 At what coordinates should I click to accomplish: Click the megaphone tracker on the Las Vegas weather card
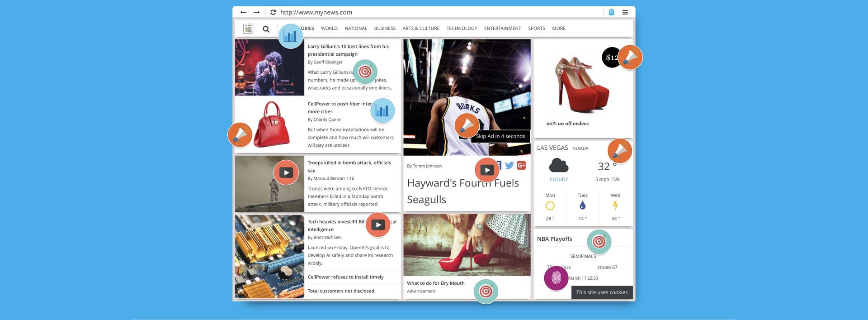[x=619, y=151]
